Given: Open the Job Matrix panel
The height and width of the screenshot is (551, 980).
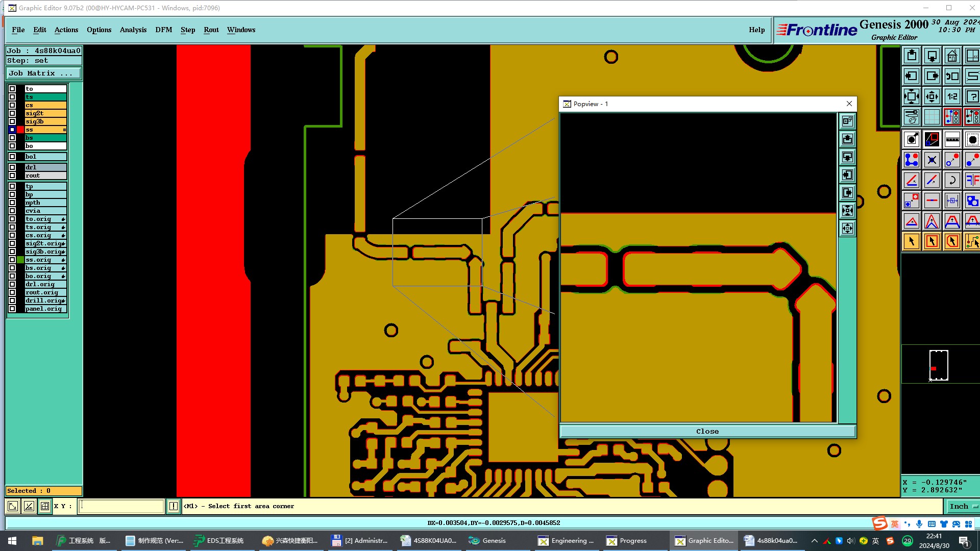Looking at the screenshot, I should click(x=43, y=73).
